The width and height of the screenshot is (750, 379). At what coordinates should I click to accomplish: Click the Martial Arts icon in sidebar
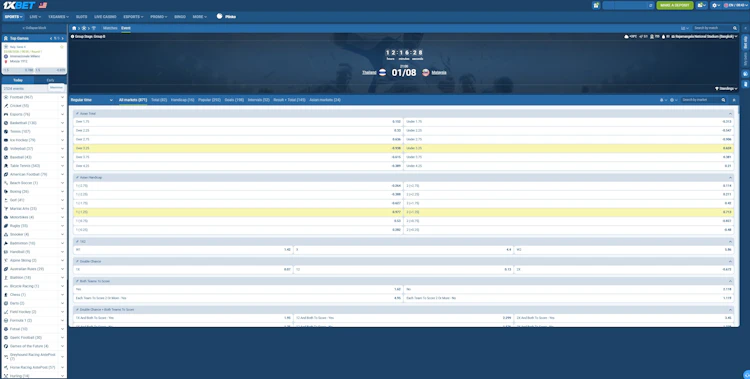[x=6, y=209]
